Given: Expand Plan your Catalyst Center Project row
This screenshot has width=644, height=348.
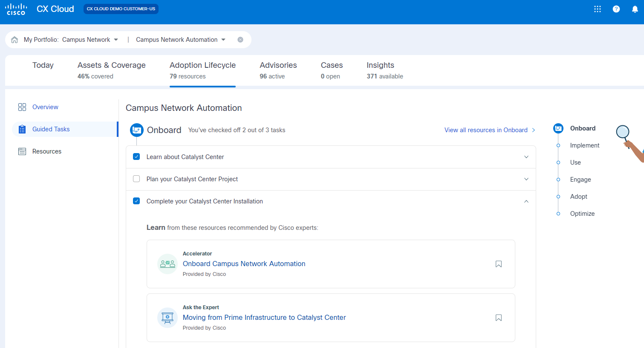Looking at the screenshot, I should 526,179.
